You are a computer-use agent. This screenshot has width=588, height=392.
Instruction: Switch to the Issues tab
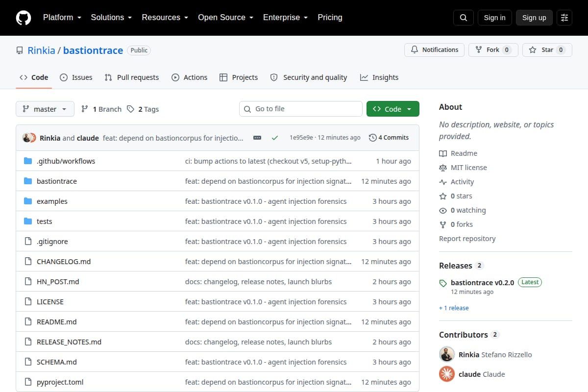(x=76, y=77)
